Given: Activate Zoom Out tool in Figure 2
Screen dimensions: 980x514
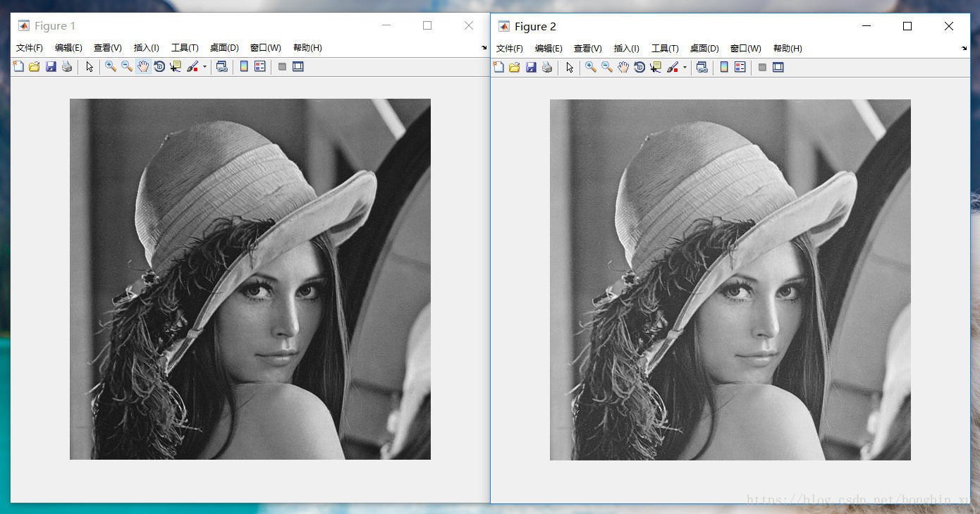Looking at the screenshot, I should [x=607, y=67].
